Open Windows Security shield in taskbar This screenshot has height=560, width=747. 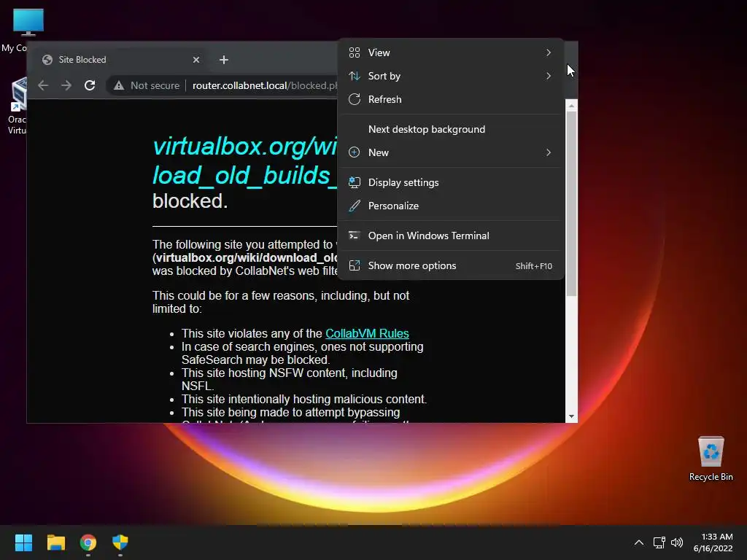click(x=120, y=542)
